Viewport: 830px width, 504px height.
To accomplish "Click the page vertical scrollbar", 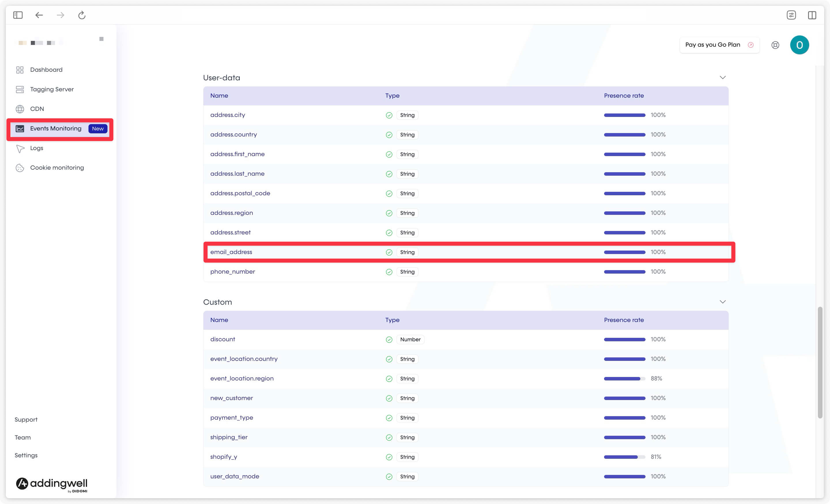I will [820, 363].
